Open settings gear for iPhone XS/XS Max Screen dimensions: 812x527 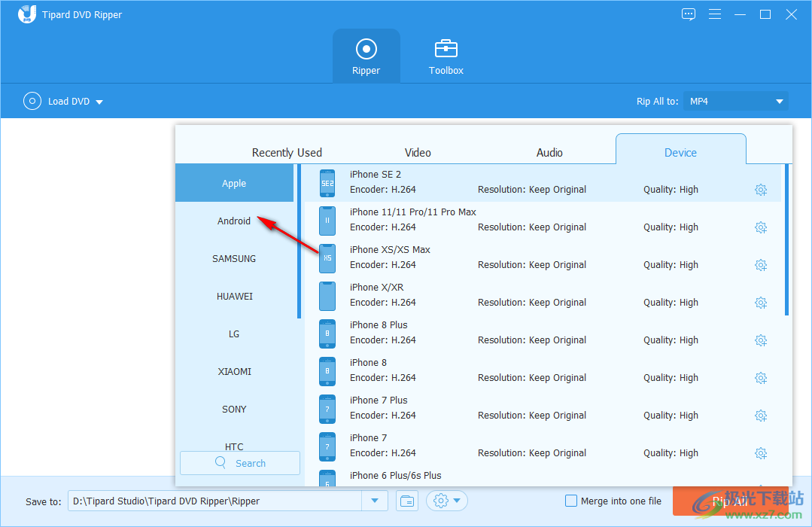point(760,265)
